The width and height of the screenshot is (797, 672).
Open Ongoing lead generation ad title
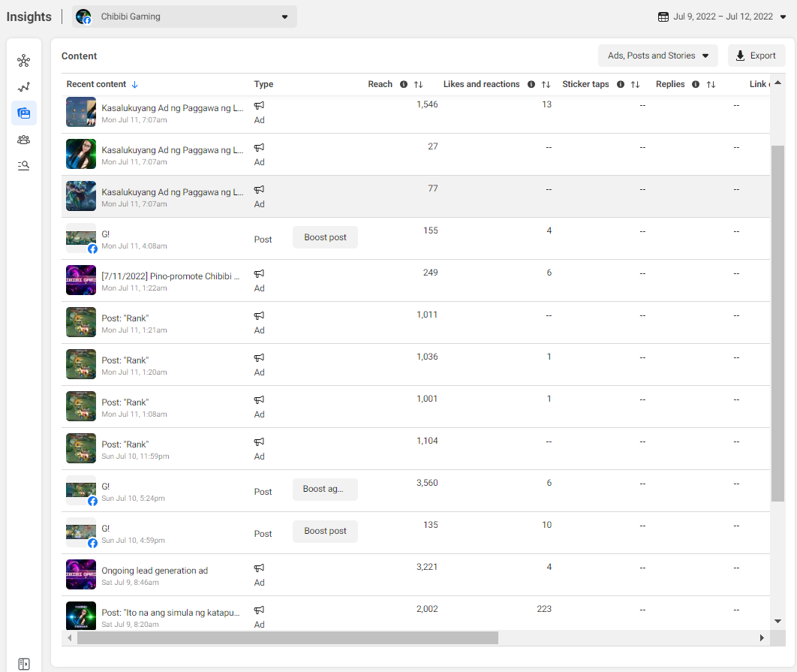coord(155,571)
